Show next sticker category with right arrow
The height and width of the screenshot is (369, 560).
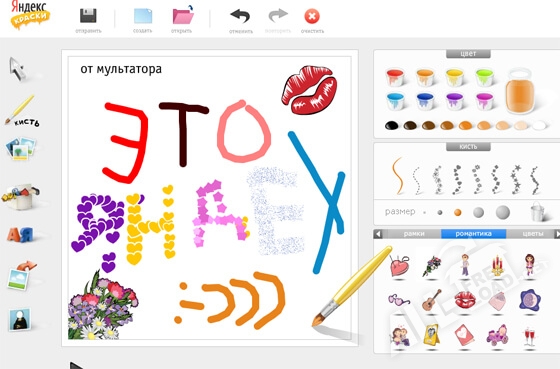557,234
